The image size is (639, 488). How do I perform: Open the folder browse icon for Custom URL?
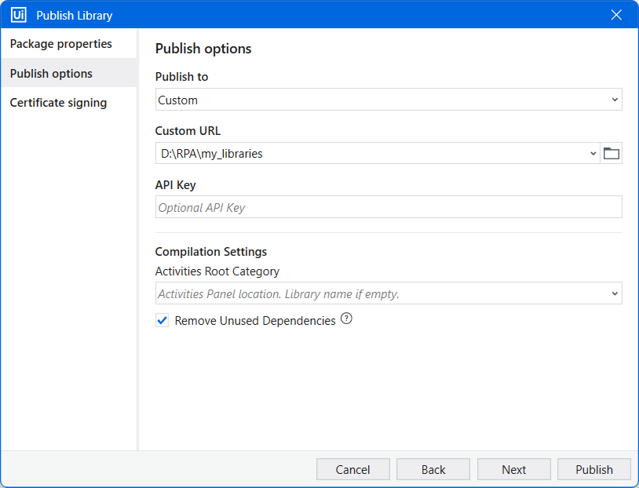[611, 153]
